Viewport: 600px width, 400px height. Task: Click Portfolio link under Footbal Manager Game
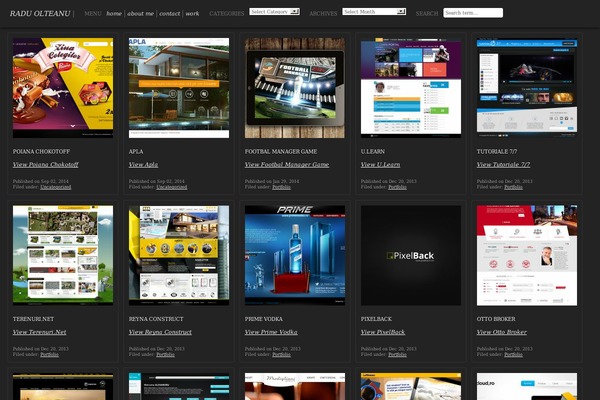click(281, 187)
